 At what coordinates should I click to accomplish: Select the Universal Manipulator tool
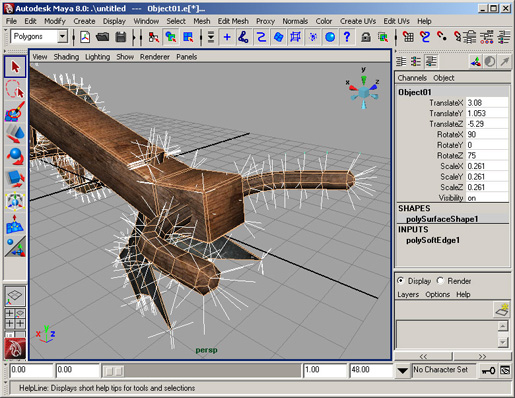(x=15, y=201)
